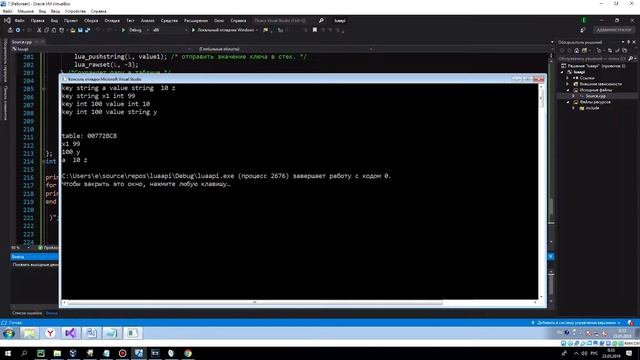Close the debug console window
640x360 pixels.
point(539,79)
